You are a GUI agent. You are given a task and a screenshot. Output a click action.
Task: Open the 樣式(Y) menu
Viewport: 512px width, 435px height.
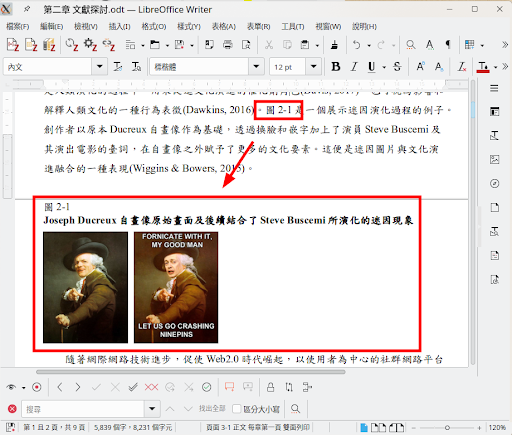[189, 26]
